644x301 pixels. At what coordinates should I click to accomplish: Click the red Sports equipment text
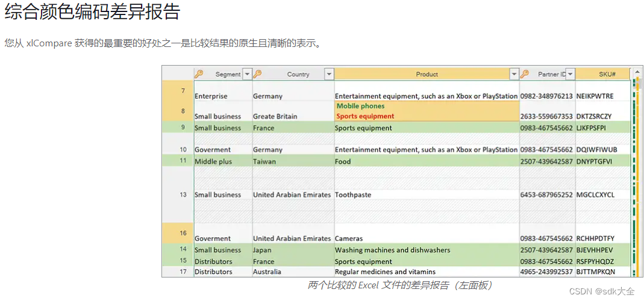pos(365,116)
